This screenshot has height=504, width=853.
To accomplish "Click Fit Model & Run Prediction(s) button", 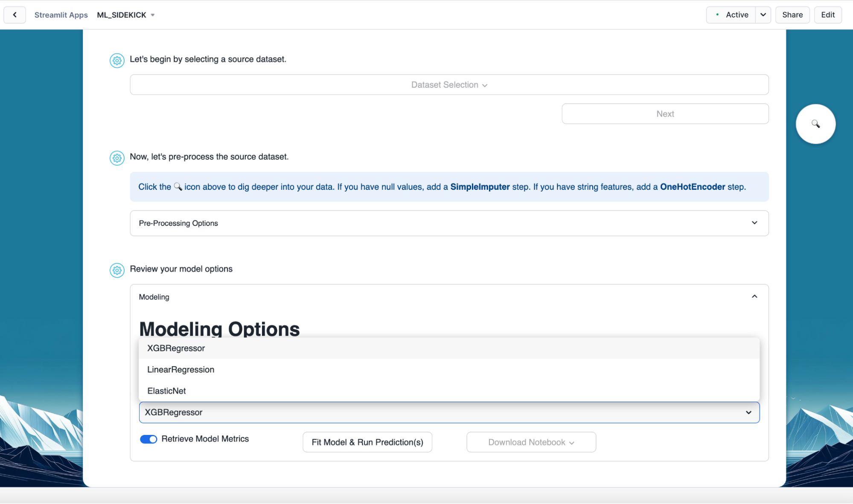I will 367,442.
